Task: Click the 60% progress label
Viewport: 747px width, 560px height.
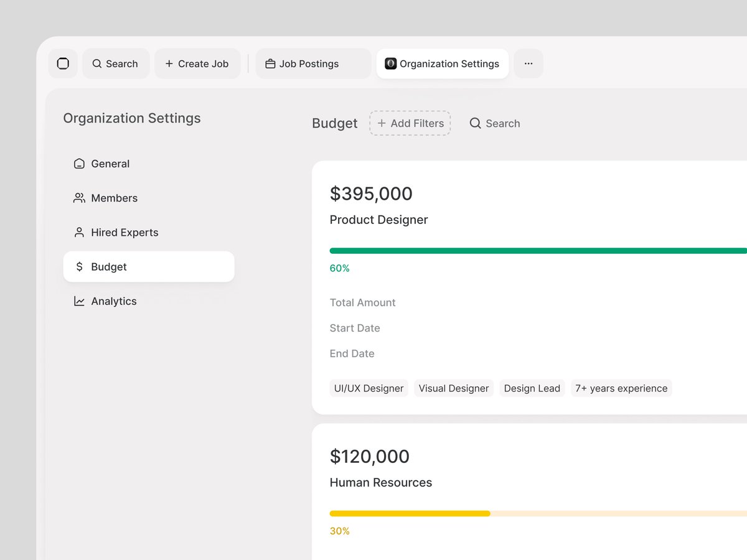Action: tap(340, 268)
